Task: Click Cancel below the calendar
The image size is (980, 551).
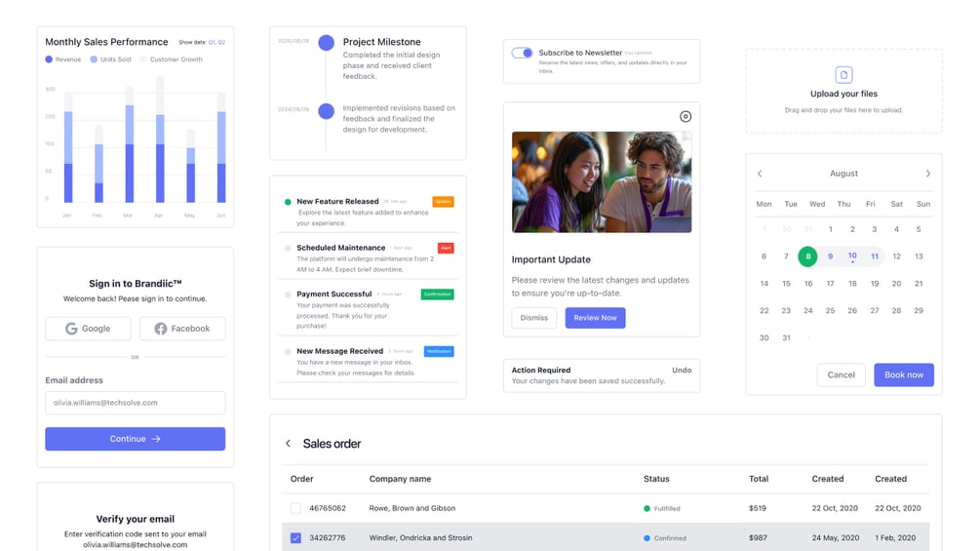Action: click(842, 374)
